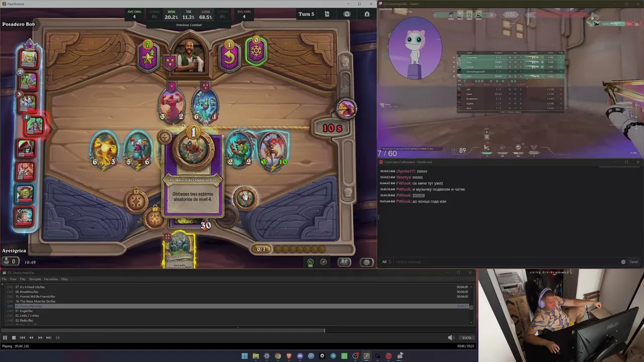The image size is (644, 362).
Task: Open the Play menu in music player
Action: (23, 279)
